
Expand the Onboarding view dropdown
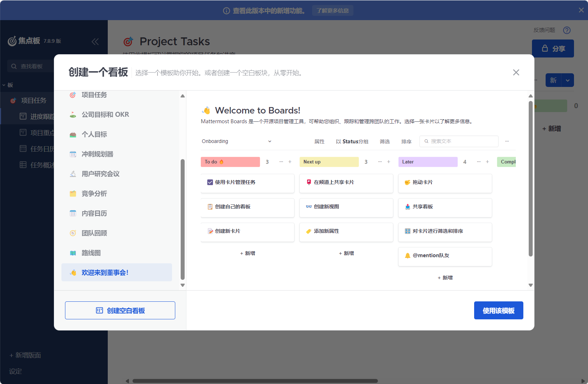pyautogui.click(x=270, y=142)
